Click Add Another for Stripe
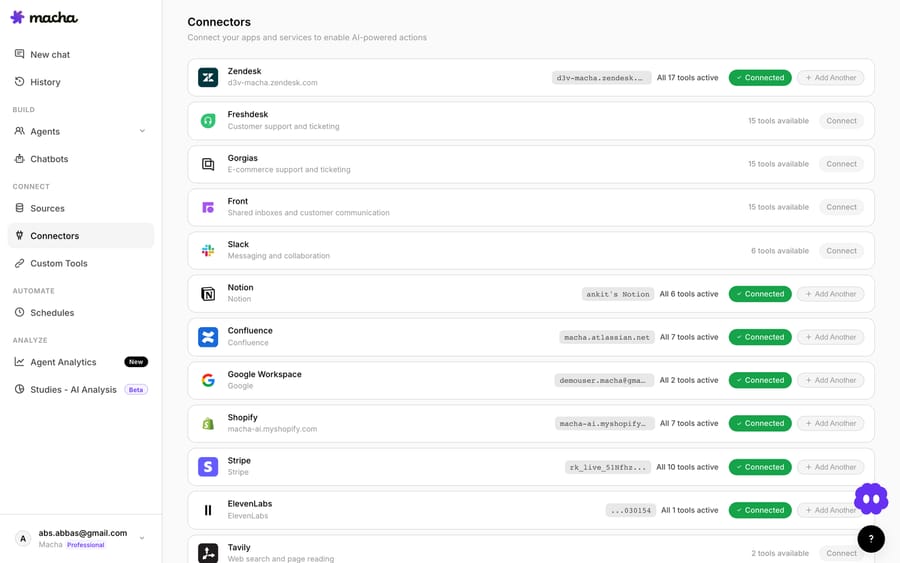 (830, 467)
